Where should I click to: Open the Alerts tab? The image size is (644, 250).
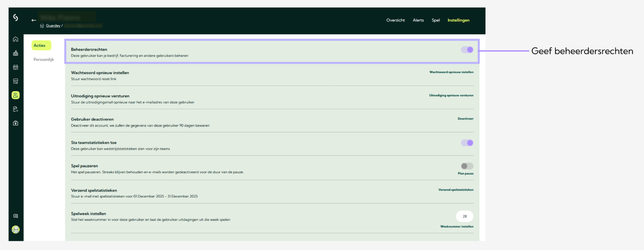[x=418, y=20]
